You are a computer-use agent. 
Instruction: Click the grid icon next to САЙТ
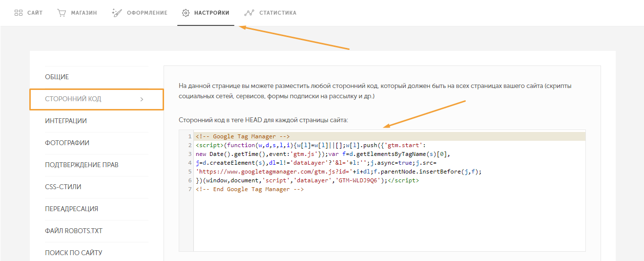19,13
